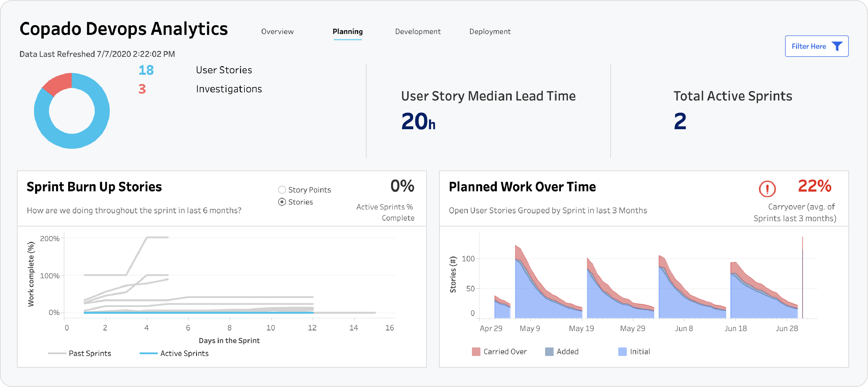Viewport: 868px width, 387px height.
Task: Click the Filter Here button
Action: pyautogui.click(x=816, y=46)
